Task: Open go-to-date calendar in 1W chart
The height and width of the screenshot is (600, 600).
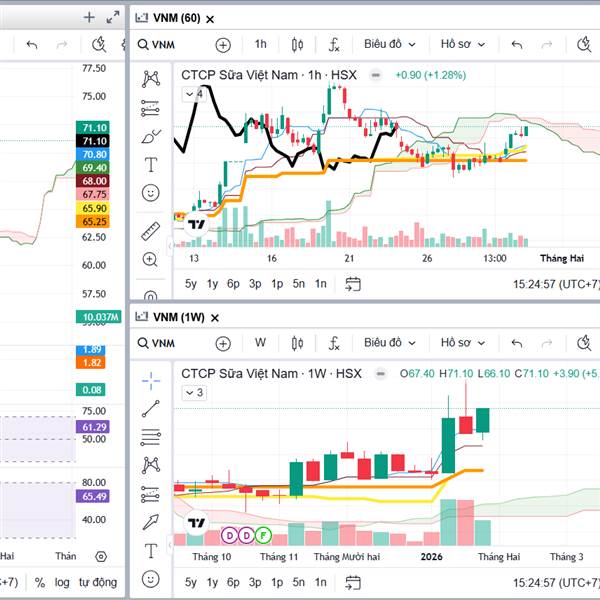Action: click(353, 582)
